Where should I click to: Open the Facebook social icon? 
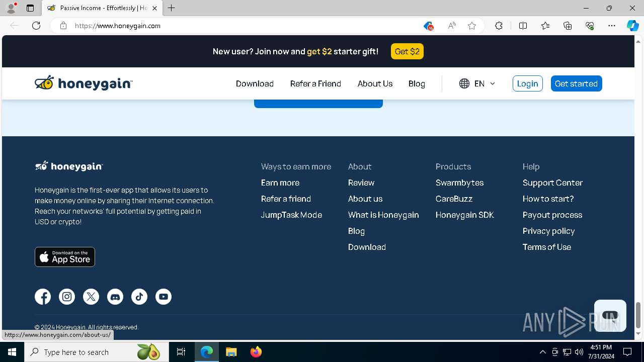pyautogui.click(x=43, y=297)
